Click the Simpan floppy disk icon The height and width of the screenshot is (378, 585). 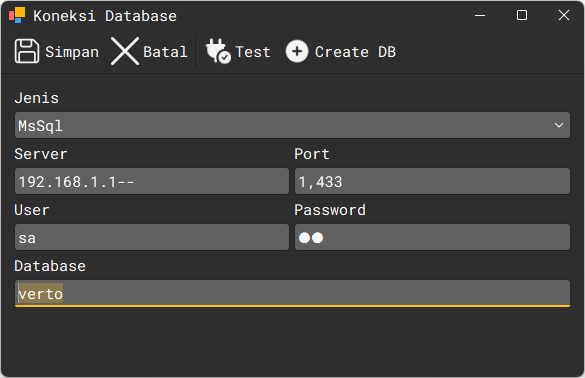pyautogui.click(x=27, y=51)
